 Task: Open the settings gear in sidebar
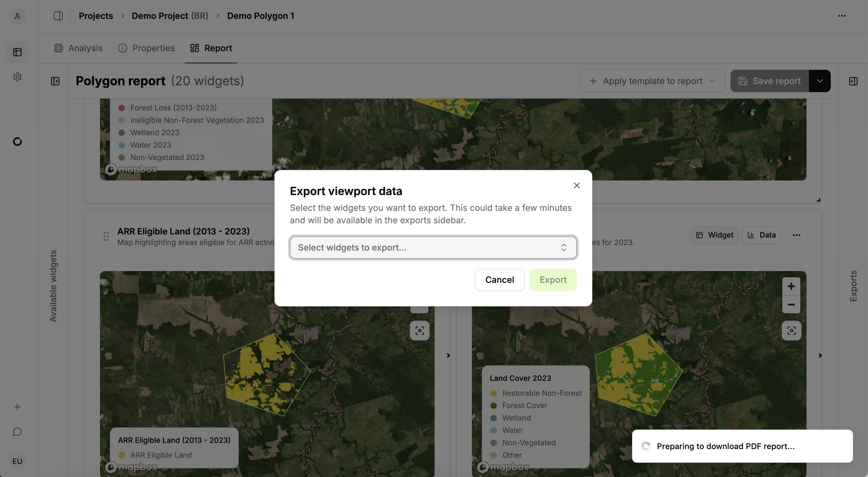pos(17,77)
